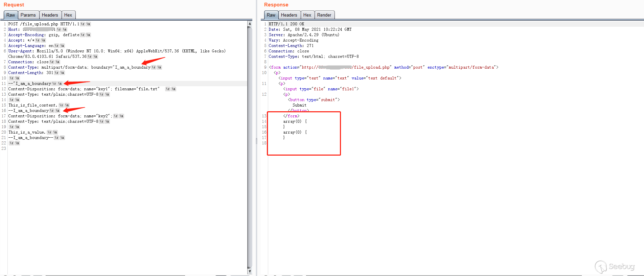Click the Content-Type multipart/form-data boundary header line
The height and width of the screenshot is (276, 644).
tap(79, 67)
